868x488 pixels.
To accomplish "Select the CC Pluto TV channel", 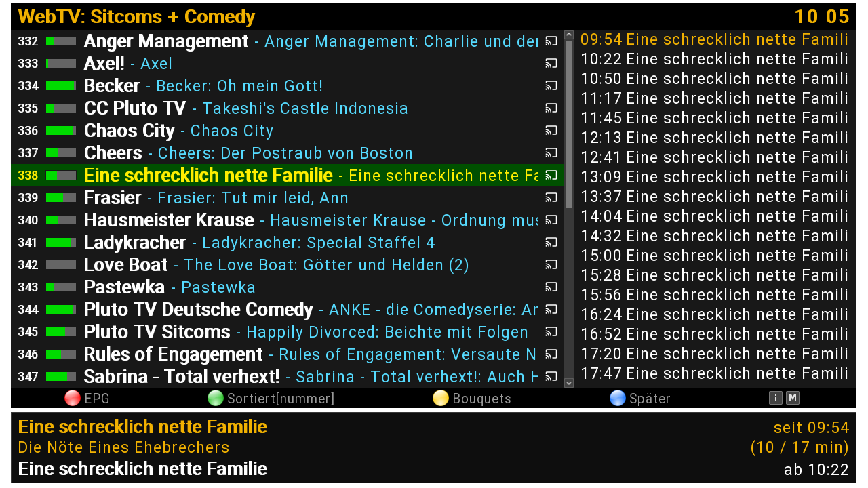I will pos(288,108).
